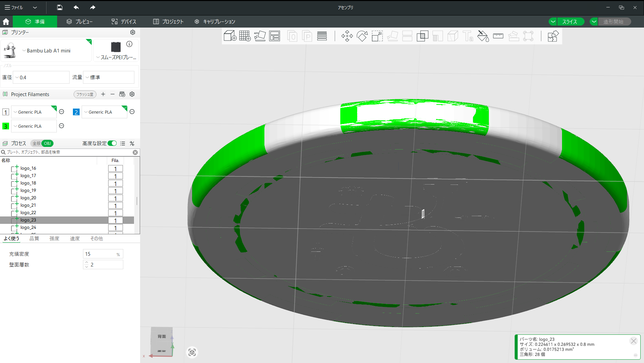Open the nozzle diameter 0.4 dropdown
The height and width of the screenshot is (363, 644).
point(41,77)
